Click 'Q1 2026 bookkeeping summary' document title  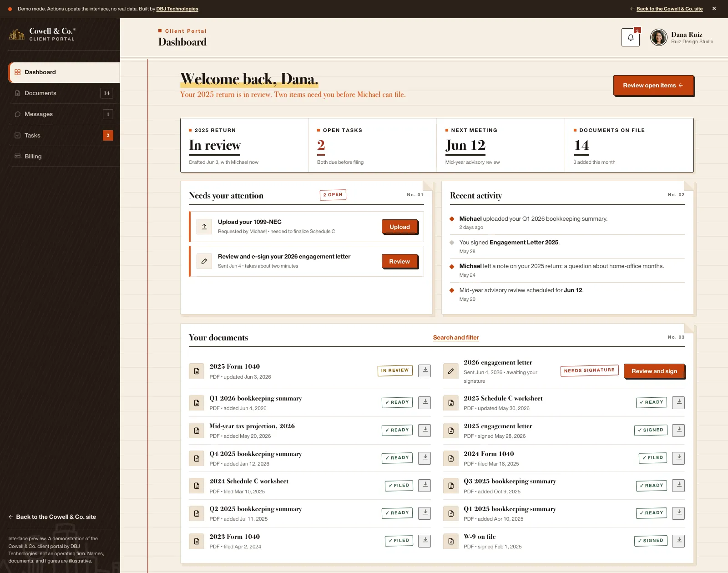(256, 399)
